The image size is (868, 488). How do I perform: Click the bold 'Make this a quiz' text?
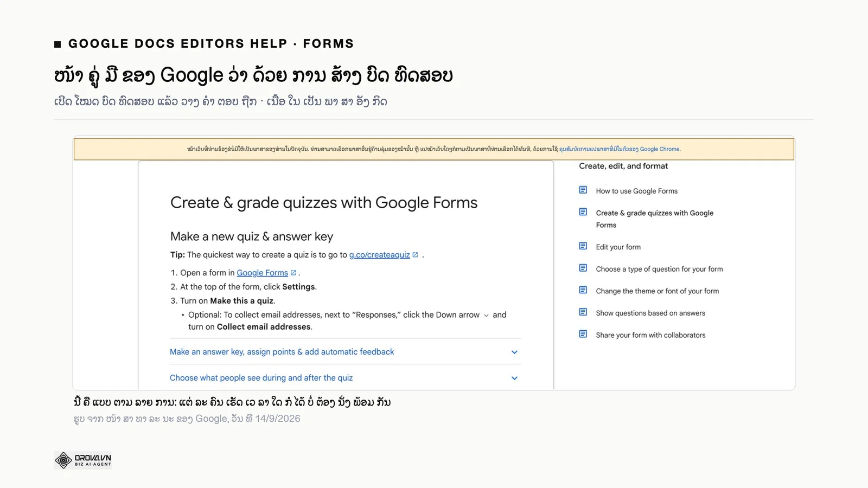point(241,301)
